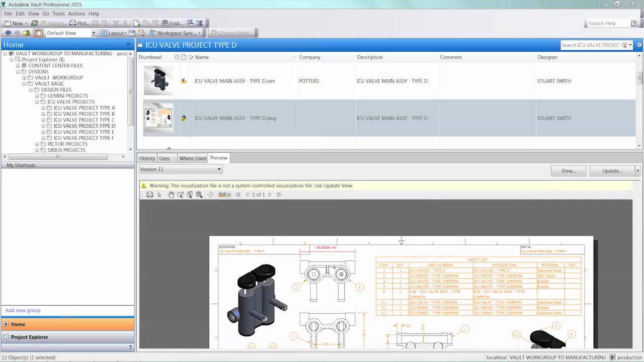644x362 pixels.
Task: Expand the CONTENT CENTER FILES folder
Action: coord(18,66)
